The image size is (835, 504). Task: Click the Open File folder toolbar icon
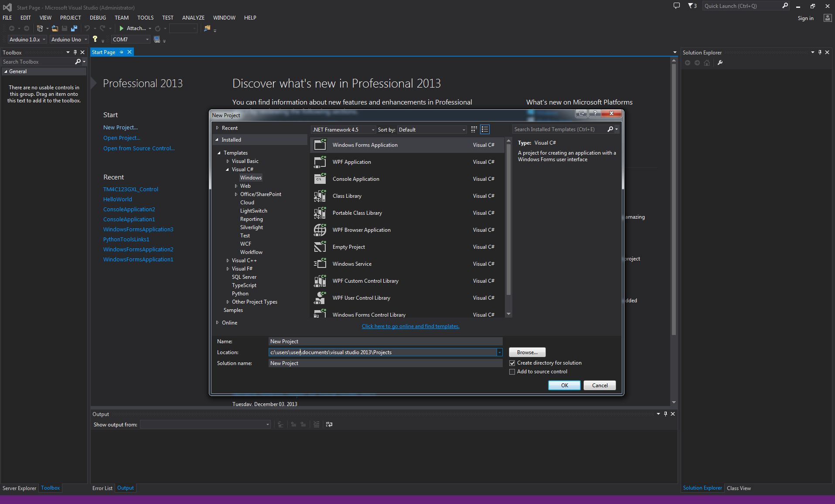[x=55, y=28]
